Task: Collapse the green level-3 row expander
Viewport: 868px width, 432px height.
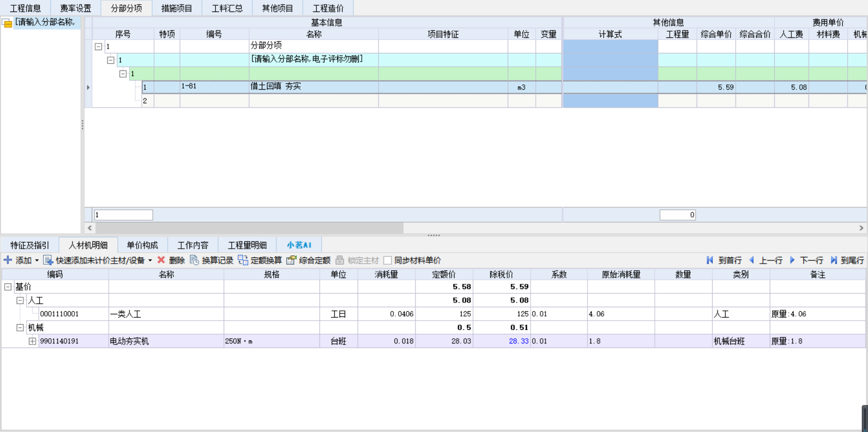Action: [123, 74]
